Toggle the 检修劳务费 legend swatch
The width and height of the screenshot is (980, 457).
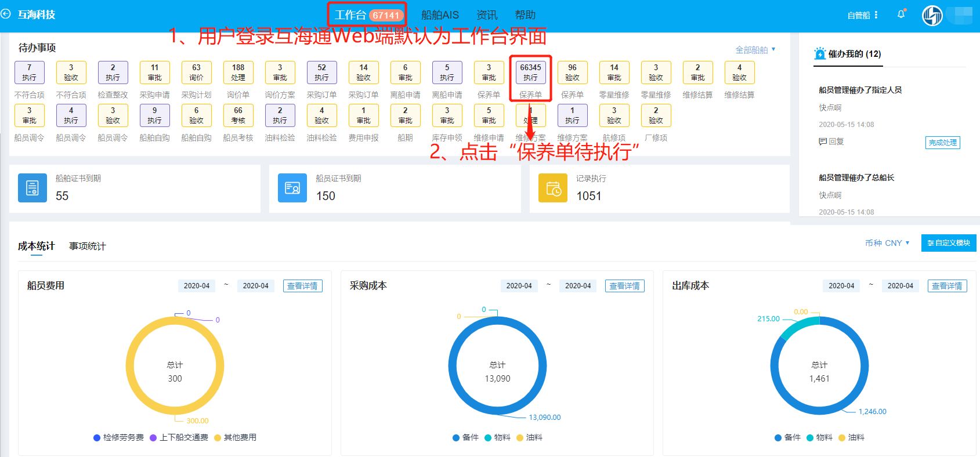click(x=97, y=438)
